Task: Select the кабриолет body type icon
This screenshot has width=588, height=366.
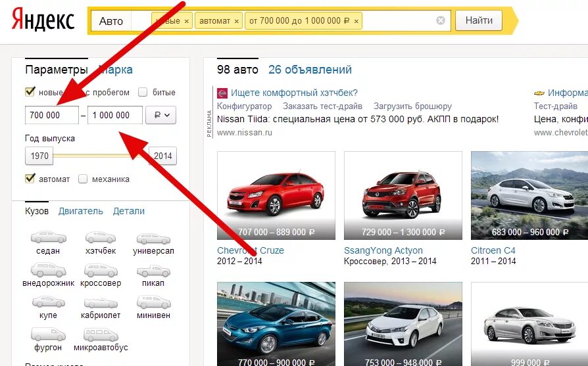Action: click(x=101, y=303)
